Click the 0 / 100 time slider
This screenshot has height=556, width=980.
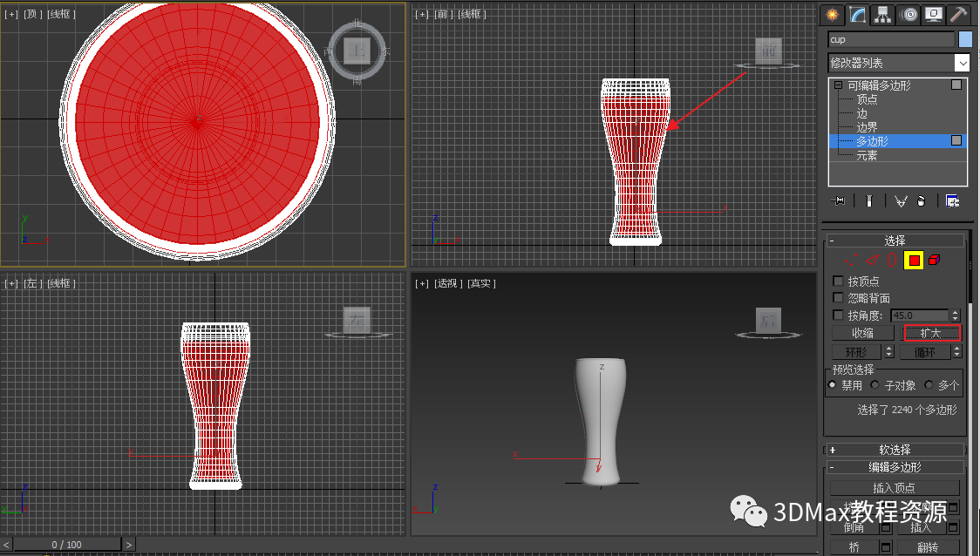(x=67, y=545)
